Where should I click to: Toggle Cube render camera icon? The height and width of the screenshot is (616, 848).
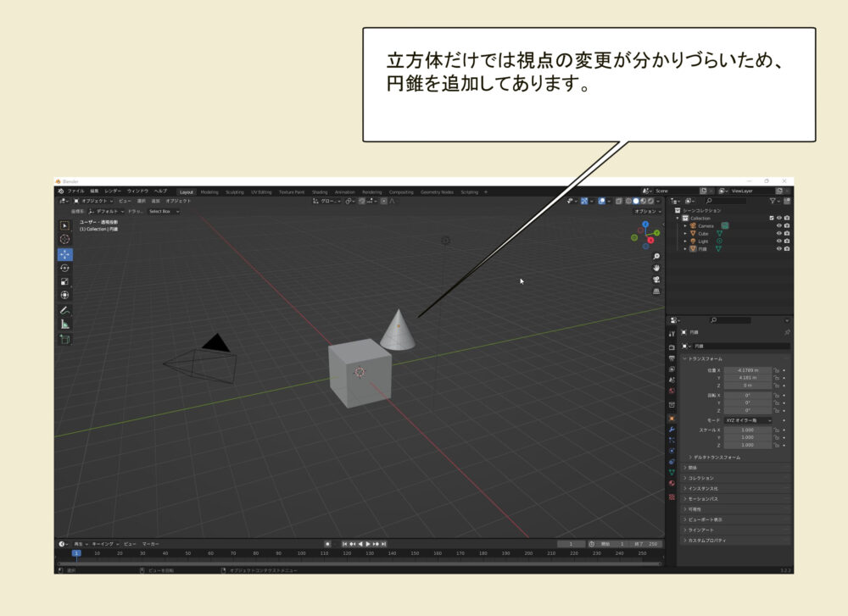point(787,233)
